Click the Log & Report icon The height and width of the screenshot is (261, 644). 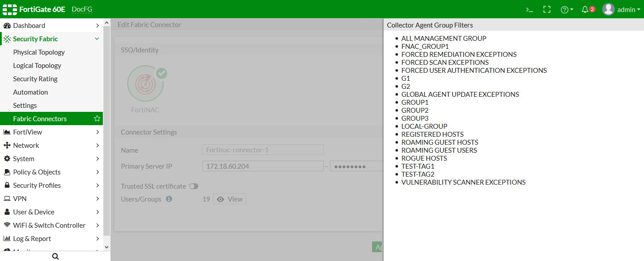[7, 238]
